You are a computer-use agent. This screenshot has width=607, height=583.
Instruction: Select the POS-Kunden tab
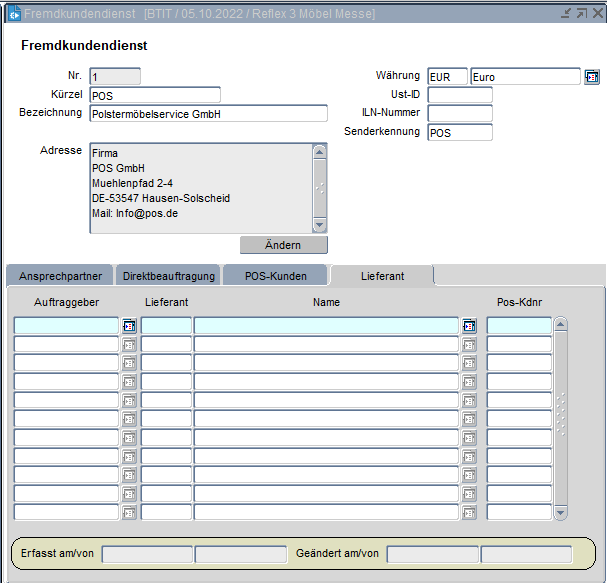point(276,276)
